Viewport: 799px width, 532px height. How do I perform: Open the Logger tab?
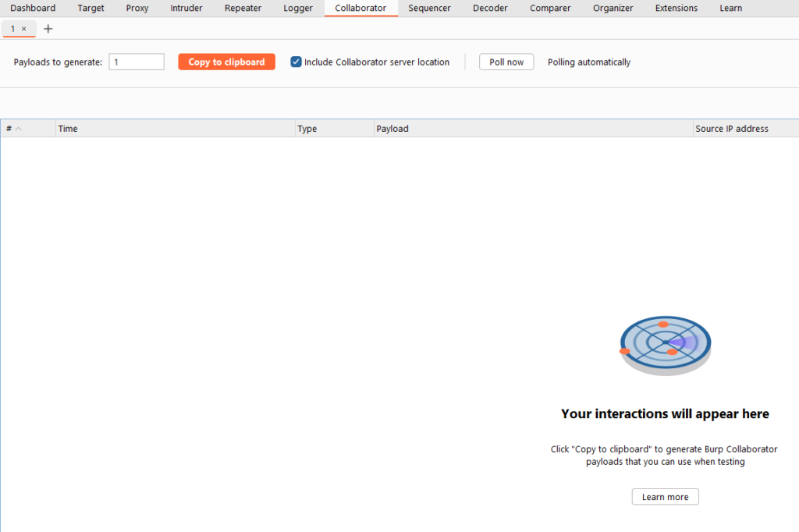point(297,8)
